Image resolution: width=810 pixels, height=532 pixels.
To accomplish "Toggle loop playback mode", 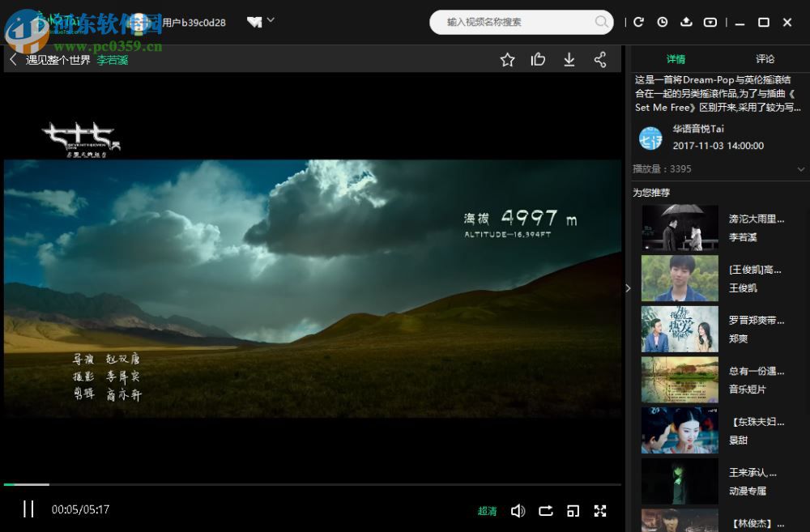I will click(x=546, y=510).
